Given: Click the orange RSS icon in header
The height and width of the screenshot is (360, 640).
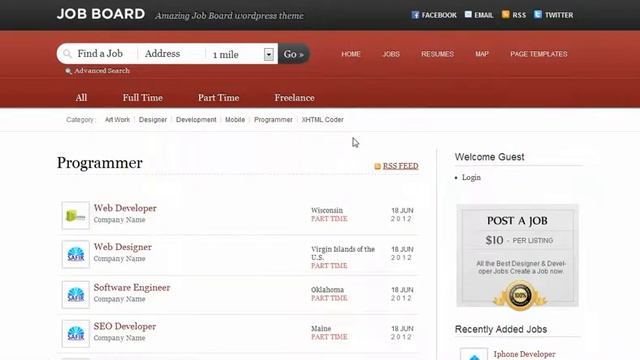Looking at the screenshot, I should (505, 15).
